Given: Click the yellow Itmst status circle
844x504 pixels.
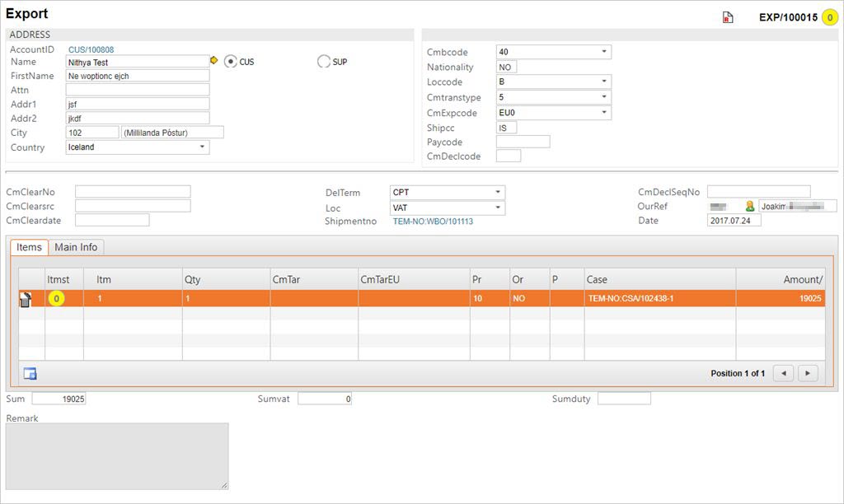Looking at the screenshot, I should (x=56, y=299).
